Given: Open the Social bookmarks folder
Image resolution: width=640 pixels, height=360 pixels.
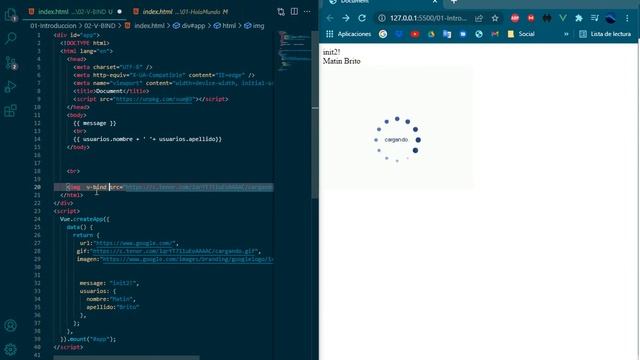Looking at the screenshot, I should [x=521, y=34].
